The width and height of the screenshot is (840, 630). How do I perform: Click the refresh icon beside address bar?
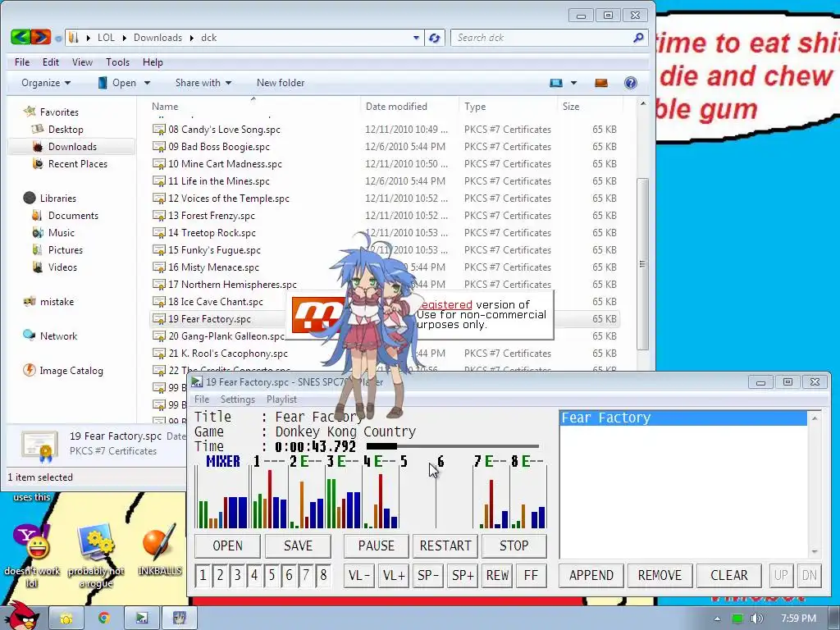[435, 38]
